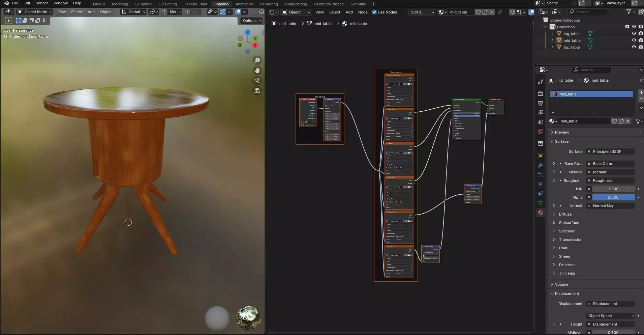Hide top_table with its eye icon

click(x=634, y=47)
